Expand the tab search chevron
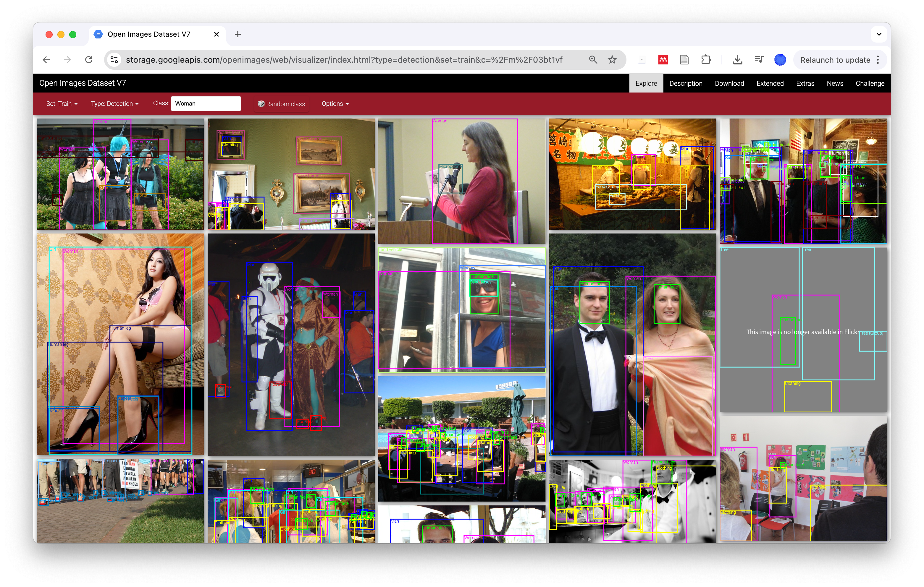The image size is (924, 587). 879,34
